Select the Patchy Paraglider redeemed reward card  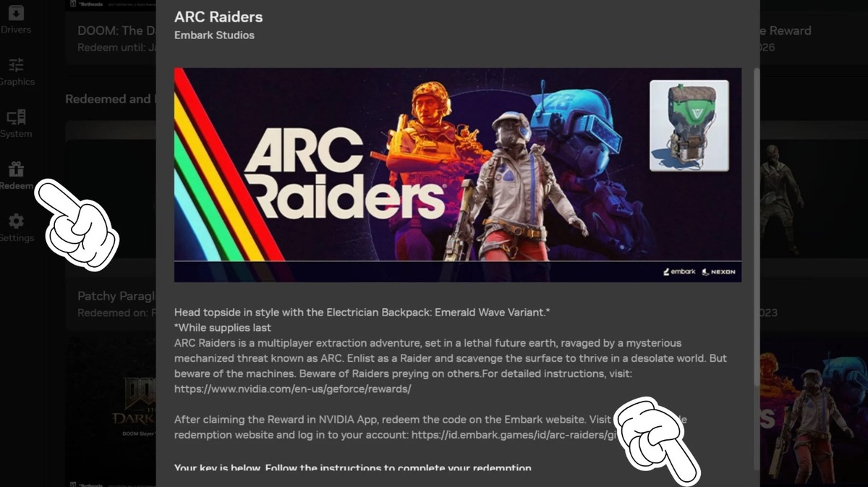(x=110, y=304)
